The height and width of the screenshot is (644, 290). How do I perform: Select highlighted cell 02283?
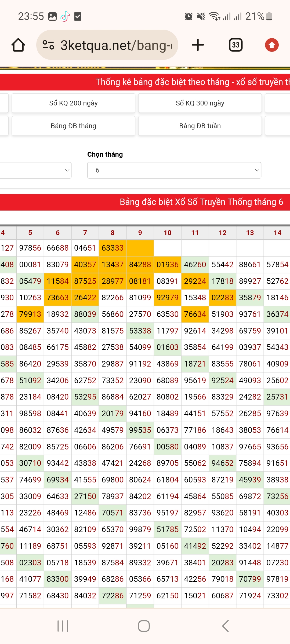[x=222, y=298]
